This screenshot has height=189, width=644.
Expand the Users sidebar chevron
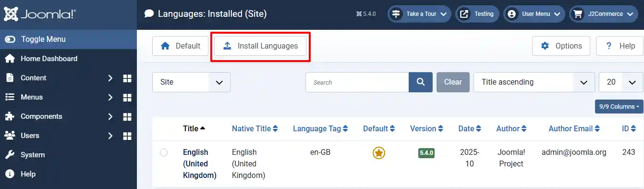click(110, 136)
